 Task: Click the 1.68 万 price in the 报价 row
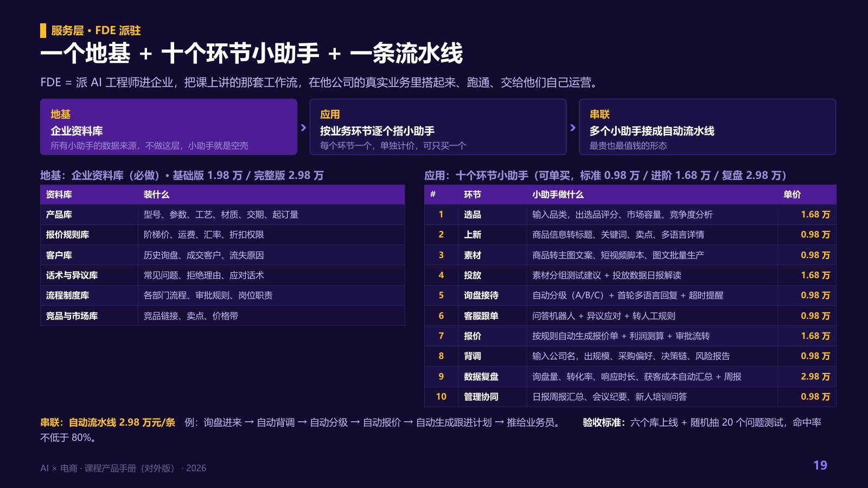click(815, 336)
